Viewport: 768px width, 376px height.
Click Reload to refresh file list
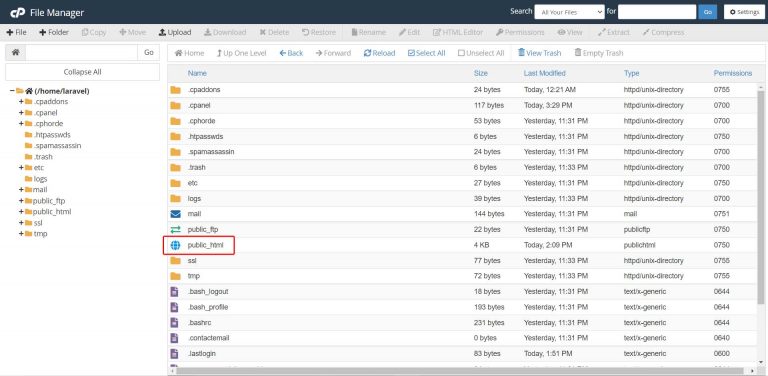[x=380, y=53]
